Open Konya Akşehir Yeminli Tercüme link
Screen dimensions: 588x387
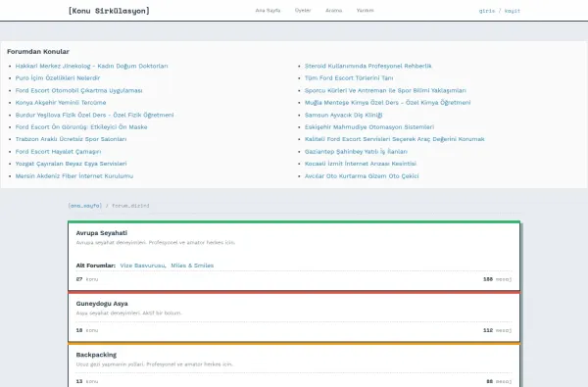[61, 102]
